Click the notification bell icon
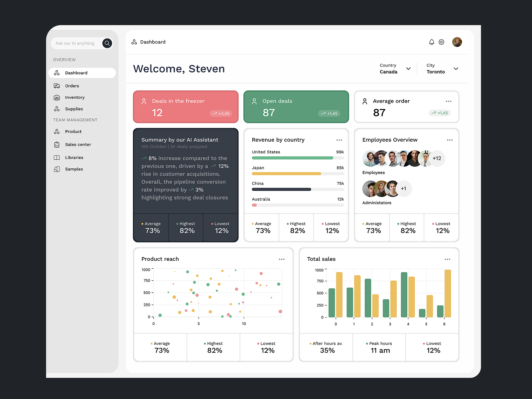This screenshot has width=532, height=399. point(432,42)
